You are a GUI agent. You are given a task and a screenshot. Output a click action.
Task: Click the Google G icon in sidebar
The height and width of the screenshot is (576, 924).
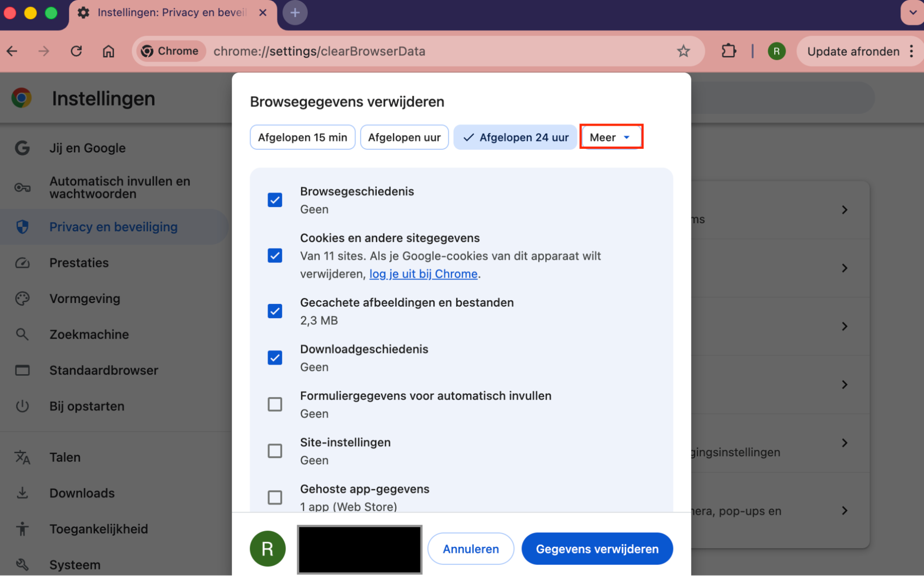(x=22, y=148)
